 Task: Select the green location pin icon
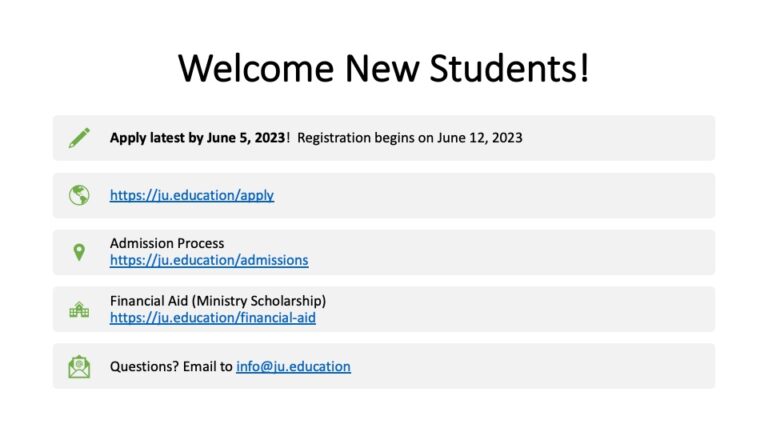coord(79,252)
